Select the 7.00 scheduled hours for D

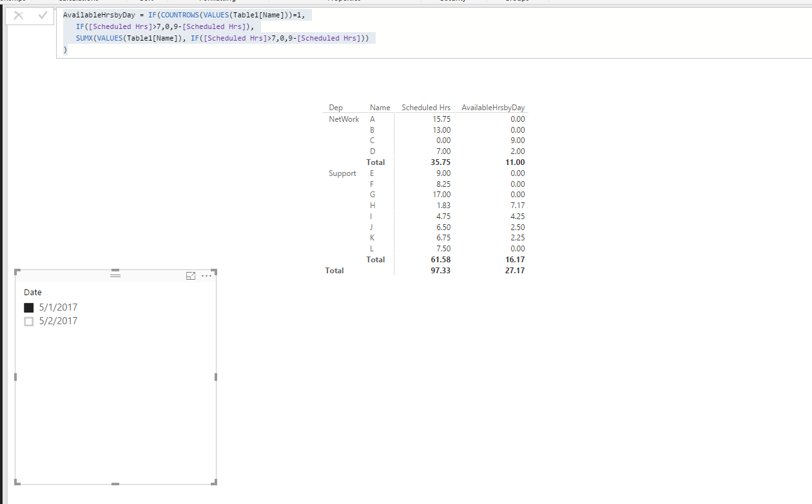coord(443,151)
